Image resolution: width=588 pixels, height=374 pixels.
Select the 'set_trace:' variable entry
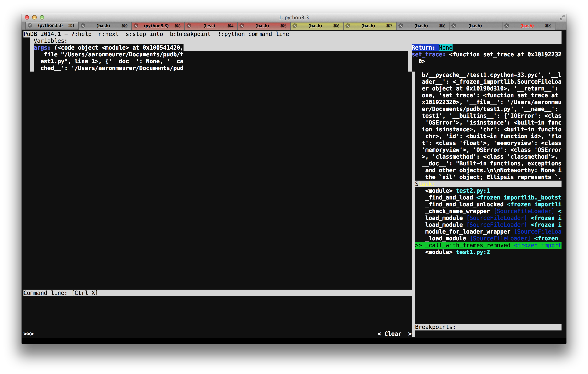point(486,58)
